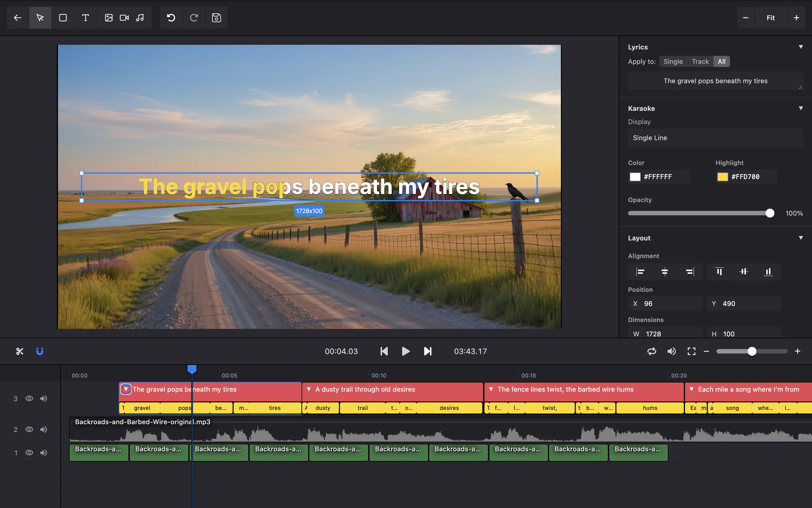
Task: Click the align bottom icon
Action: [x=768, y=272]
